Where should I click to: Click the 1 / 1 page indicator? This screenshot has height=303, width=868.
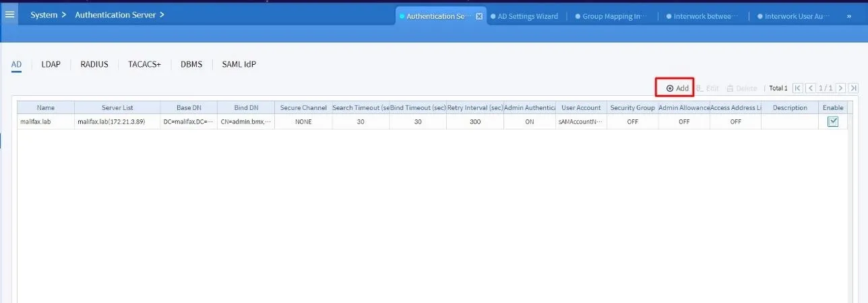point(826,88)
